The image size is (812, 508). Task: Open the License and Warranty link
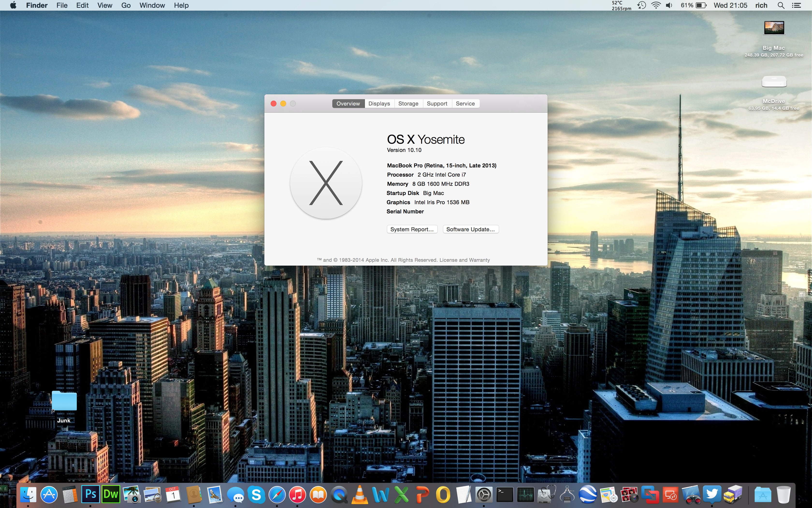point(465,260)
